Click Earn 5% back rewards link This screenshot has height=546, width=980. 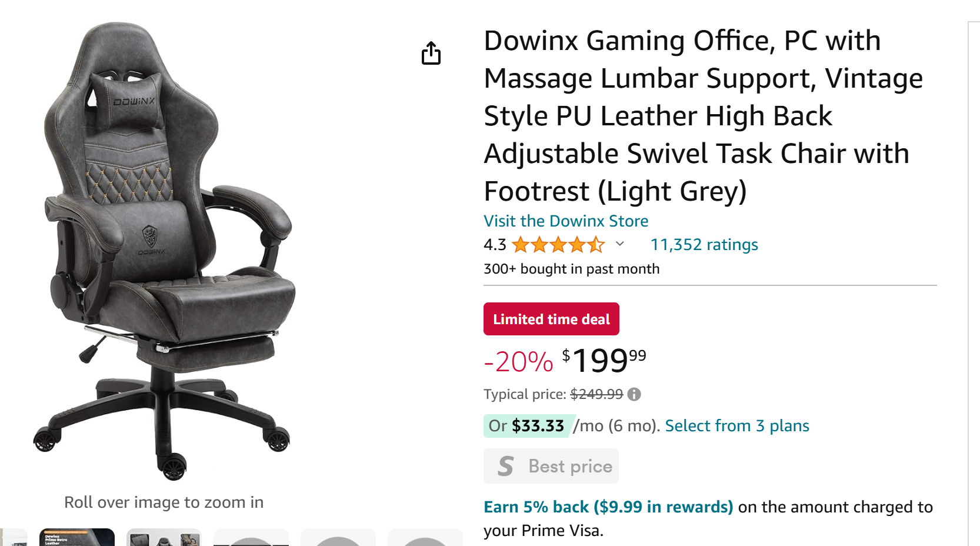click(x=608, y=507)
